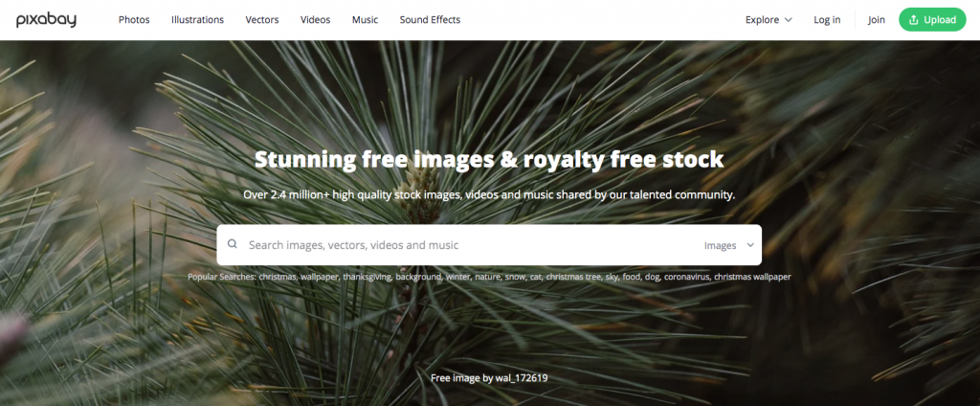Select popular search 'coronavirus'
The width and height of the screenshot is (980, 406).
[x=687, y=277]
